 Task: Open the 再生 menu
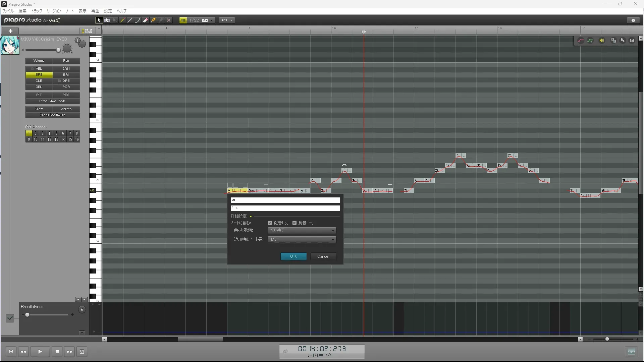click(95, 11)
